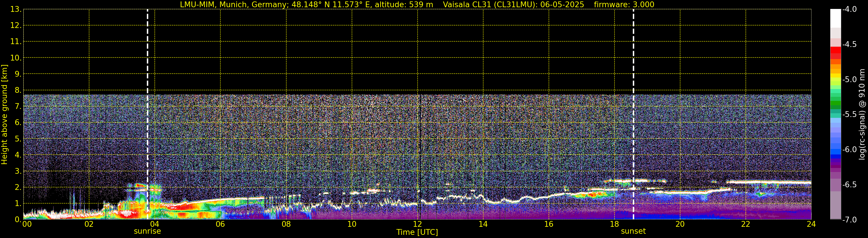The image size is (868, 238).
Task: Click the "00" time axis tick label
Action: click(27, 224)
